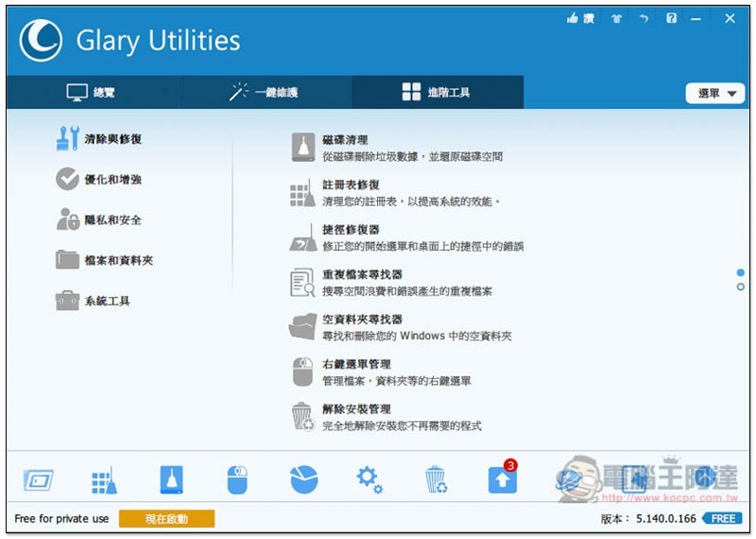Click the first bottom toolbar window icon

point(38,480)
